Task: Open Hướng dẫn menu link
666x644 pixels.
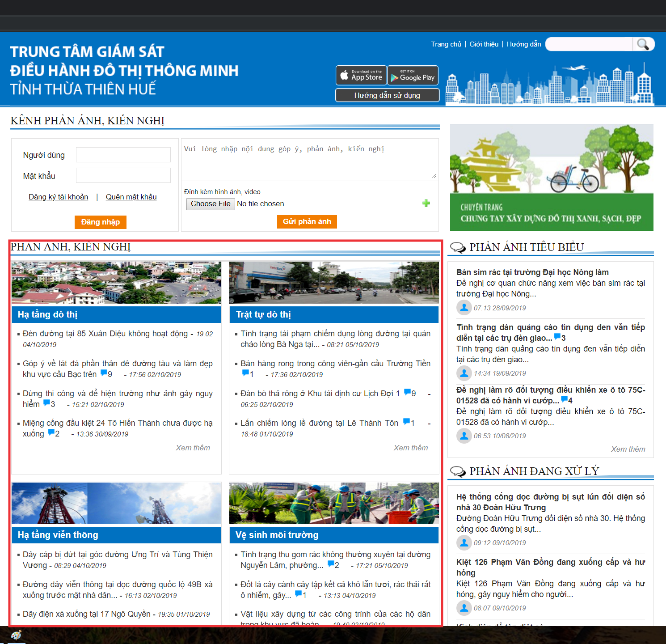Action: tap(524, 44)
